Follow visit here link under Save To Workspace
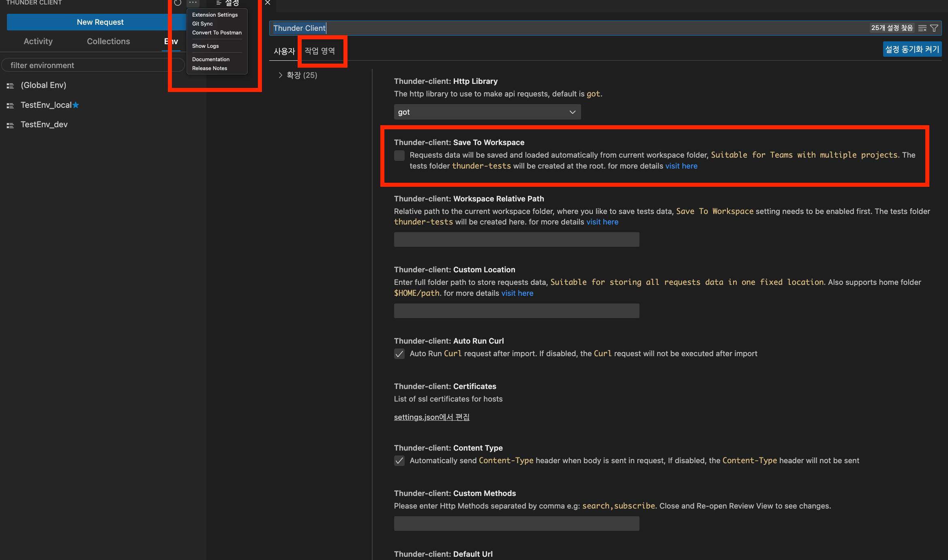 (681, 166)
